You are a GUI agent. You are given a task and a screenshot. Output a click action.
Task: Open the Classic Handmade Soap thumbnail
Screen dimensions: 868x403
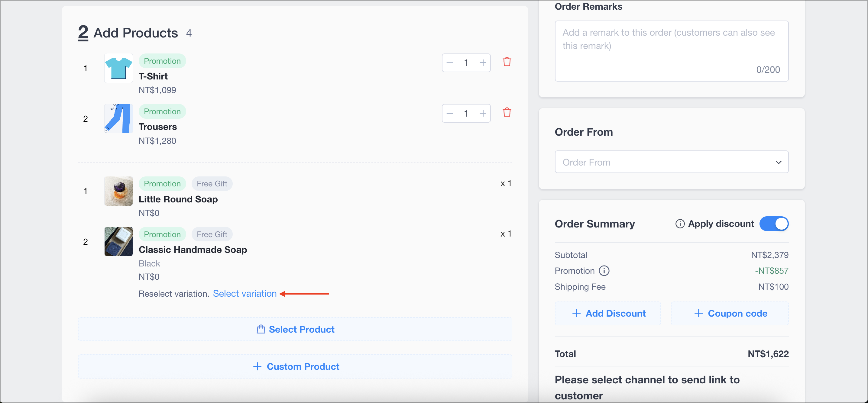click(118, 241)
